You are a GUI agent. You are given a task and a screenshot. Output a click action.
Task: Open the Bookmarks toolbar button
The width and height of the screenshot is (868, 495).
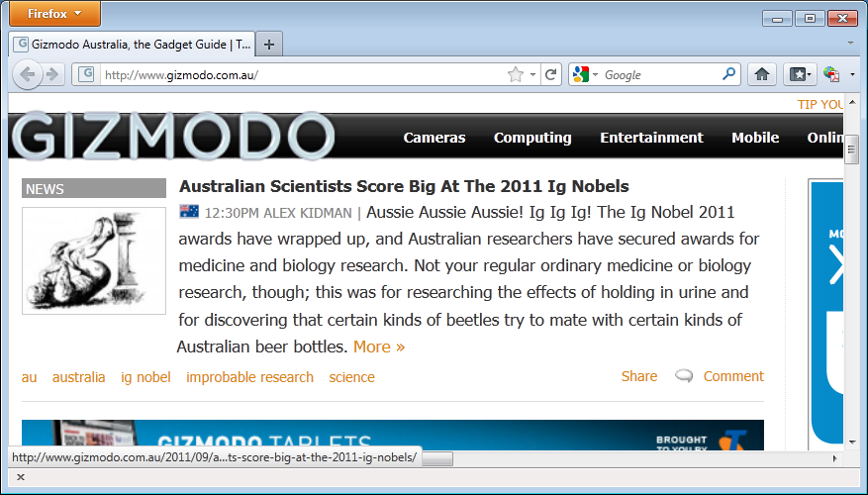800,74
